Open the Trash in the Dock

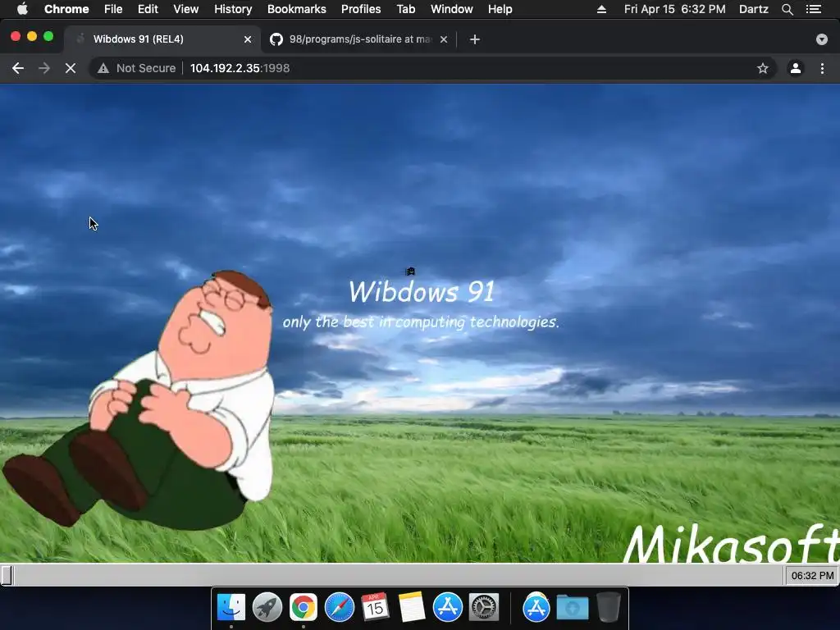click(608, 607)
